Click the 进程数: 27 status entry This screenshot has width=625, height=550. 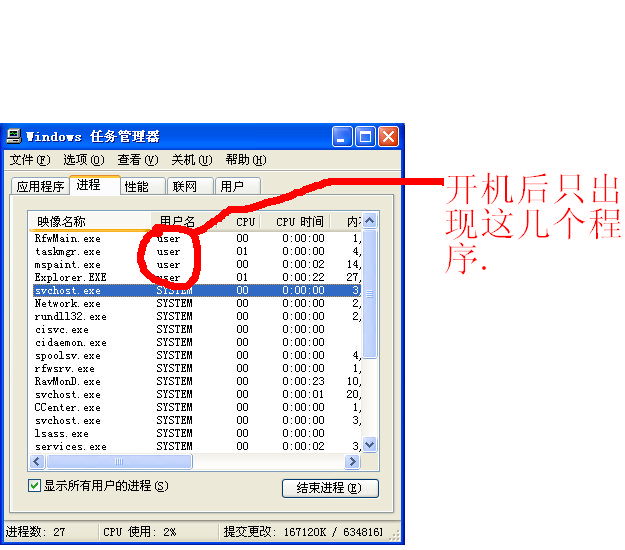click(x=35, y=532)
